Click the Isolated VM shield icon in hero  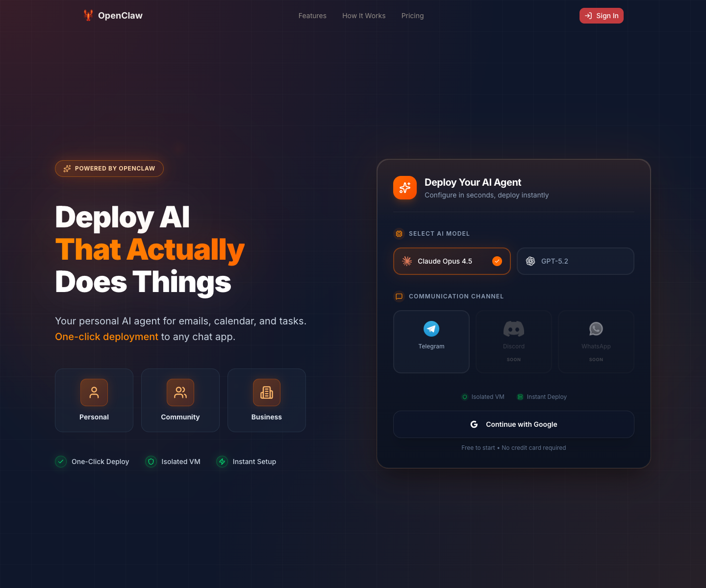pyautogui.click(x=151, y=462)
